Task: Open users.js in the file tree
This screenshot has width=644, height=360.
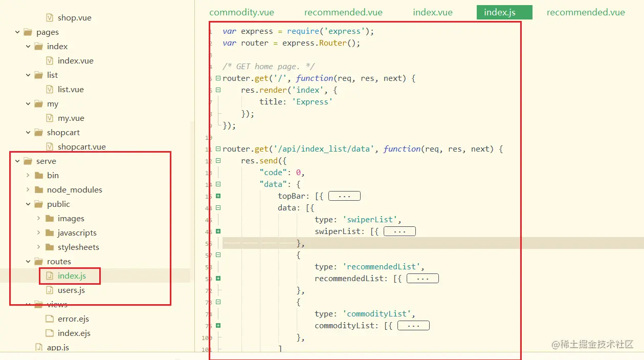Action: pos(71,290)
